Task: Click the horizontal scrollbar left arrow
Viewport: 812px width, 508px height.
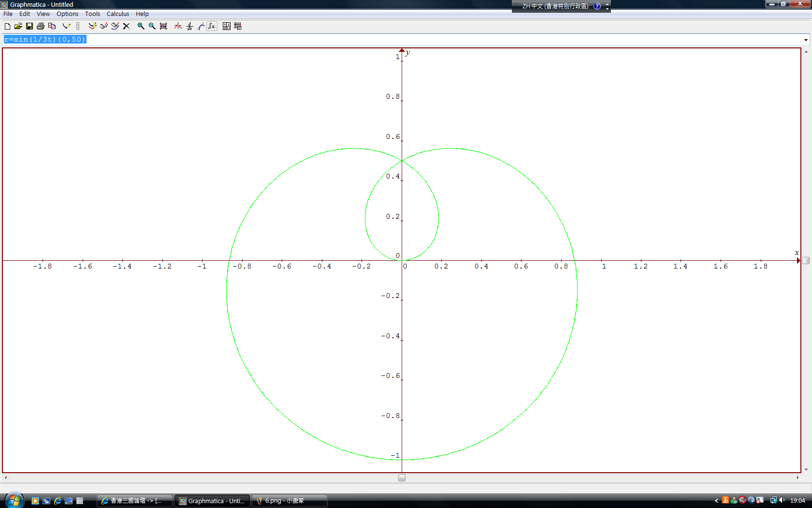Action: coord(6,478)
